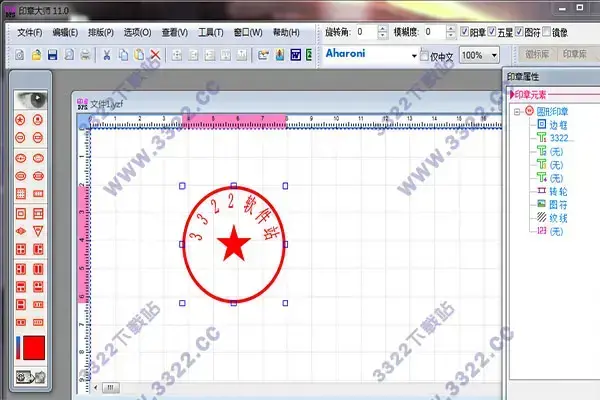Toggle the 五星 checkbox

click(492, 32)
